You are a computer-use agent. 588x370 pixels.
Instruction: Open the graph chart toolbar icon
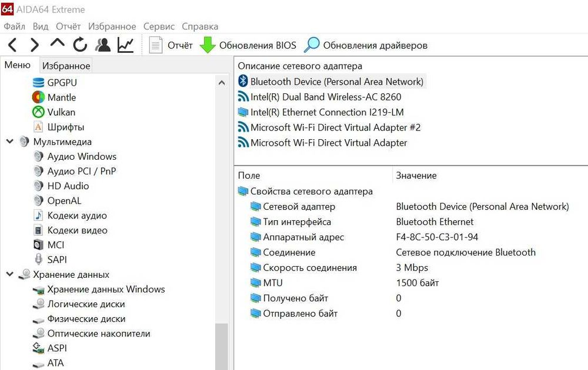pos(125,45)
